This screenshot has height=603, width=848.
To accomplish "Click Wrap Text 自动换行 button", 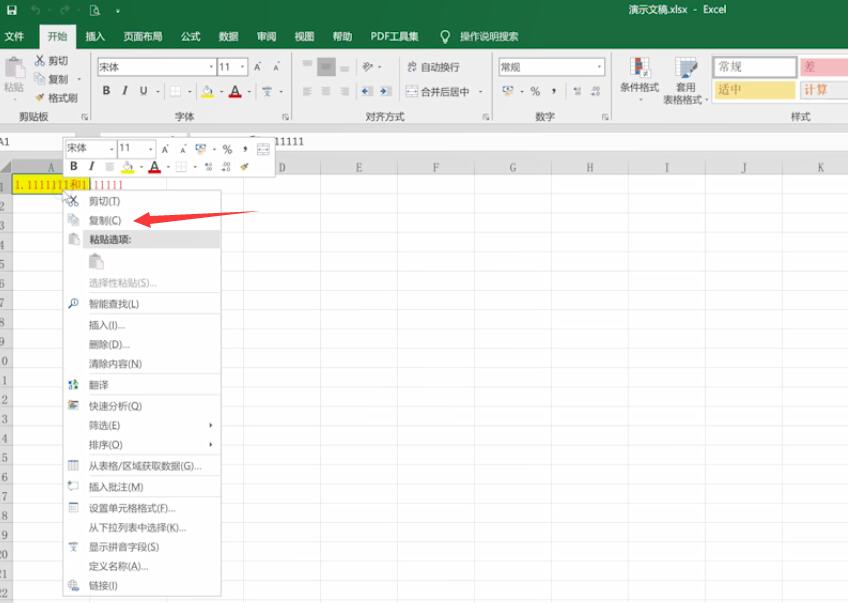I will point(433,67).
